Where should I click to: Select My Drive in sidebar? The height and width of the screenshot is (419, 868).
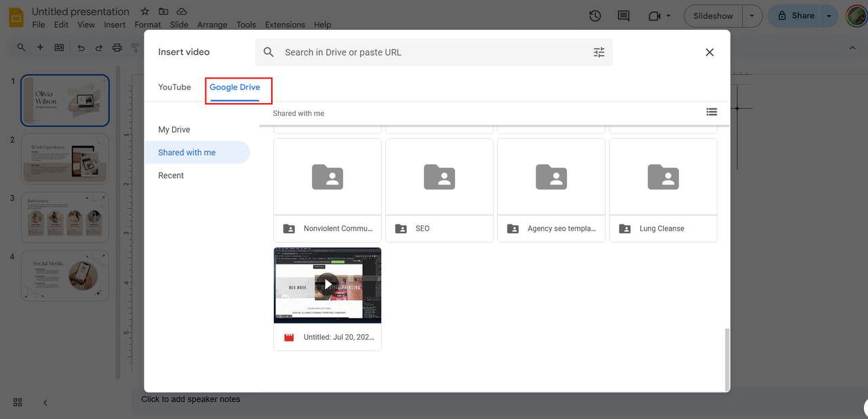click(174, 129)
